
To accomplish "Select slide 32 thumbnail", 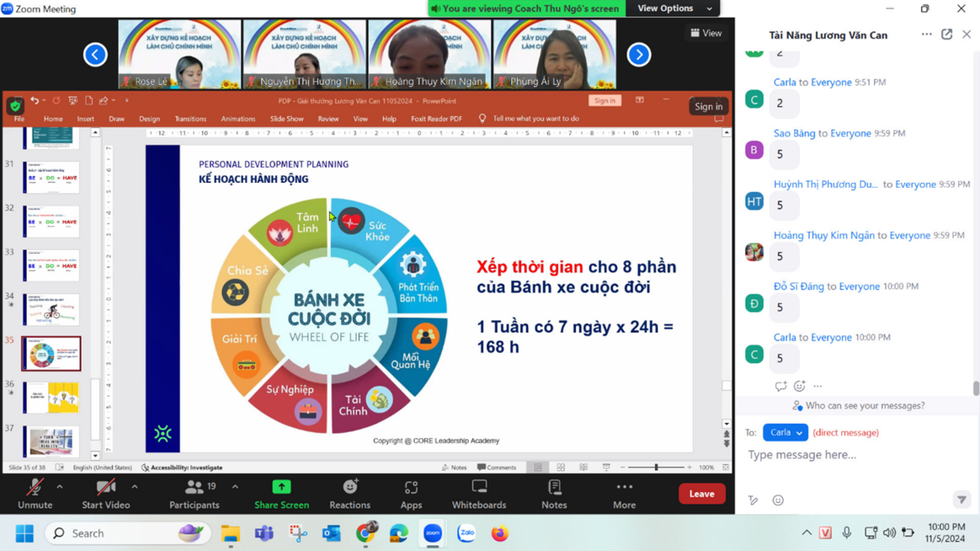I will (51, 221).
